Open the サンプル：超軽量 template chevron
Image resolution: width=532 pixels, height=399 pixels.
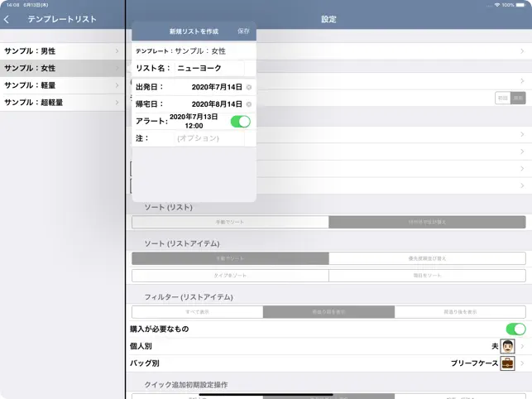coord(117,103)
